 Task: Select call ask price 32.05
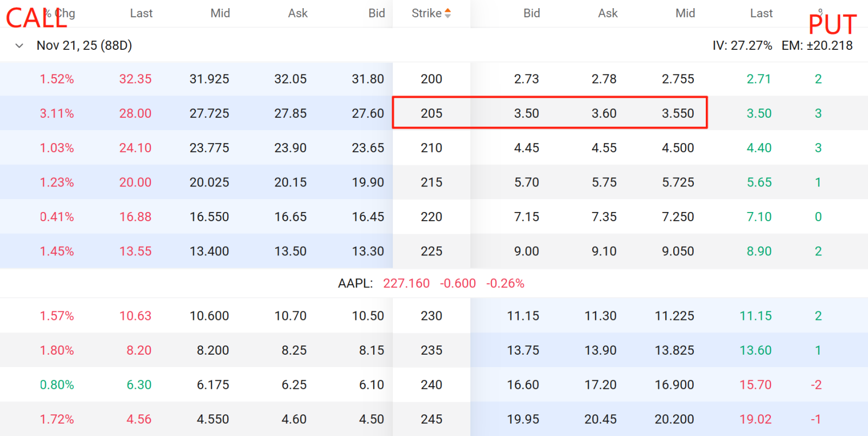point(290,79)
